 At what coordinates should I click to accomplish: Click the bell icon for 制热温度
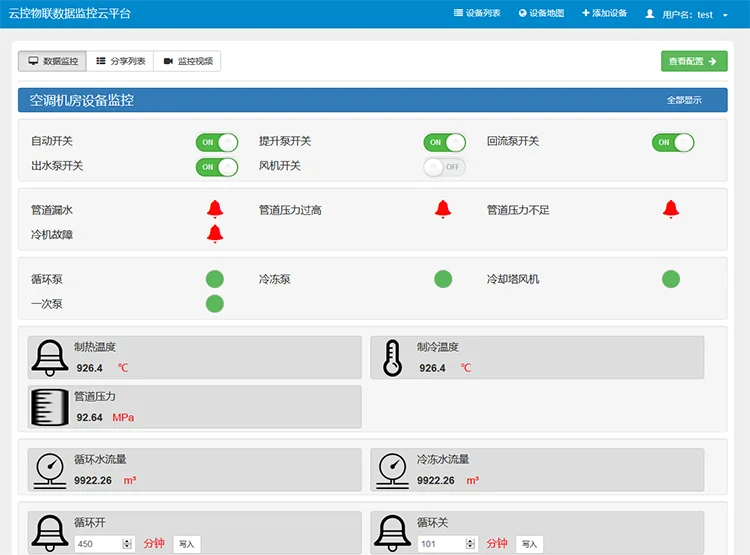[50, 358]
